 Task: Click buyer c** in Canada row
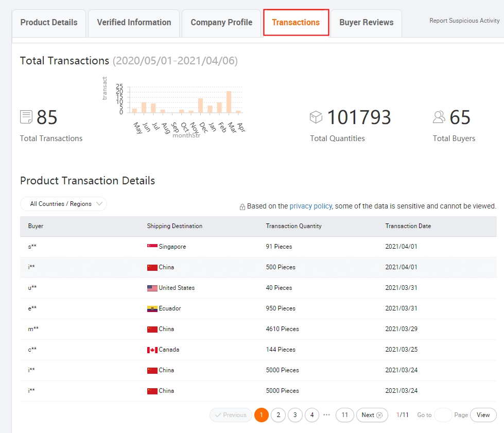(x=32, y=350)
